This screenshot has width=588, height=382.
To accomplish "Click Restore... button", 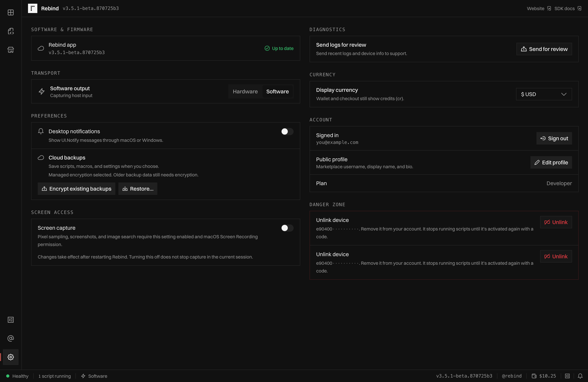I will [138, 188].
